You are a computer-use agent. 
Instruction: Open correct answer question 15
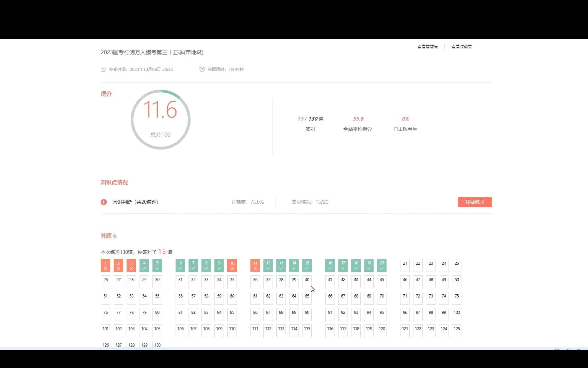(307, 265)
